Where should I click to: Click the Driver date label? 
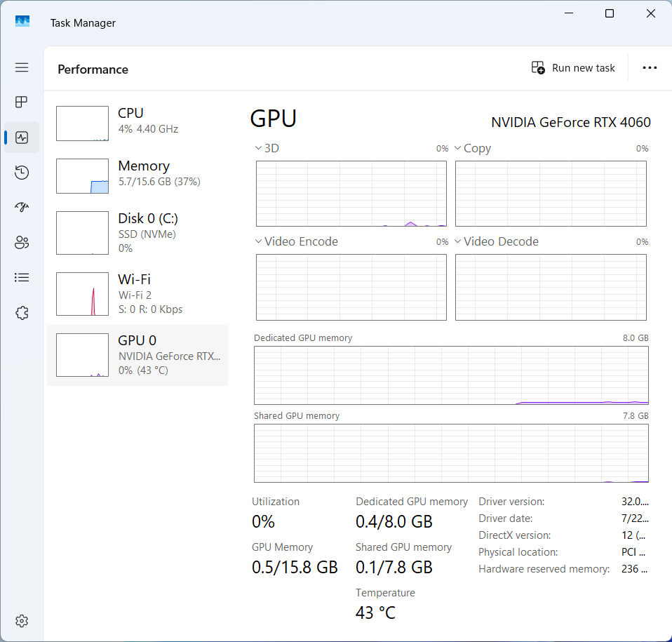click(505, 519)
